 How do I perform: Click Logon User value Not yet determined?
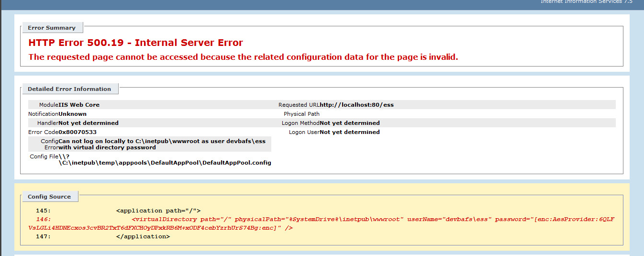350,132
